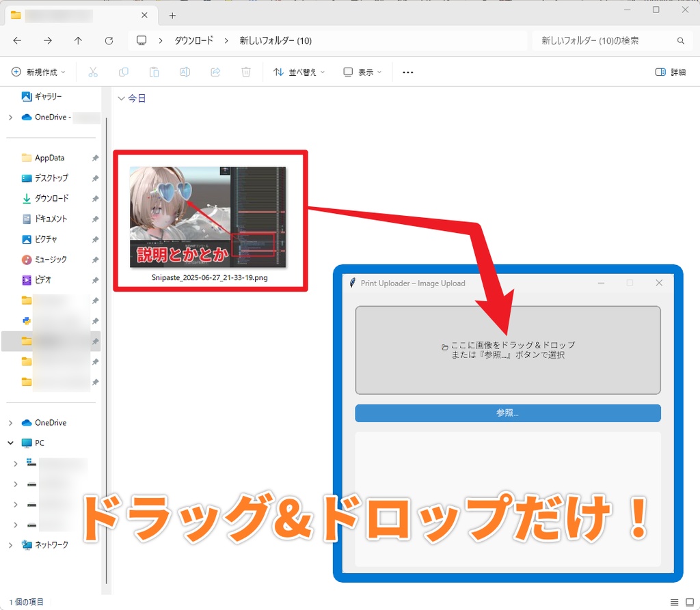The width and height of the screenshot is (700, 610).
Task: Click the Cut icon in the toolbar
Action: click(x=93, y=72)
